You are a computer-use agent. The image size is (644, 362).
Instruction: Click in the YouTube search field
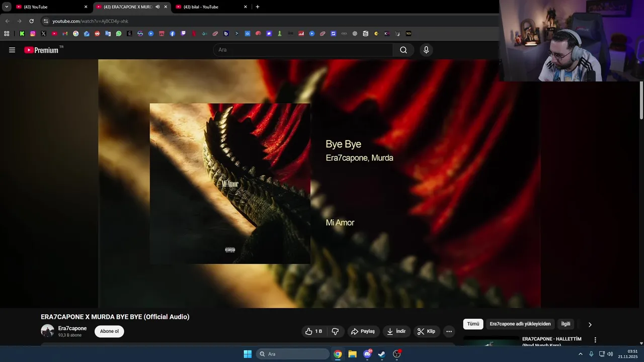[x=303, y=50]
